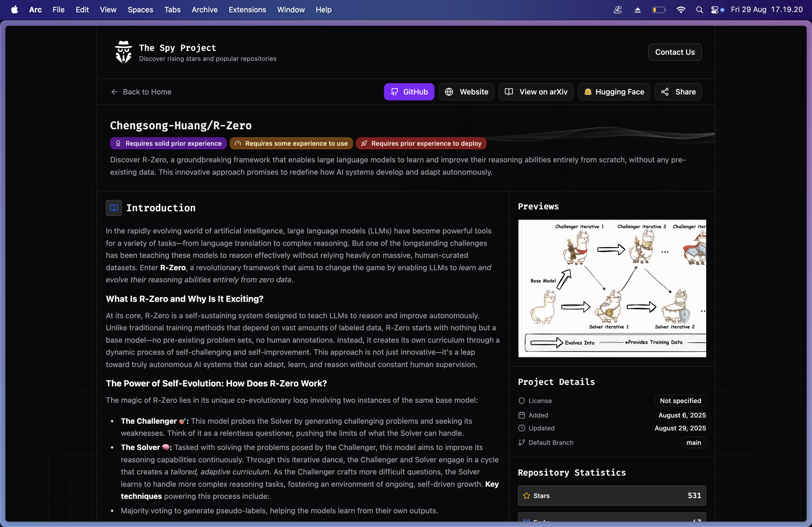The height and width of the screenshot is (527, 812).
Task: Click the globe icon in Website button
Action: [449, 92]
